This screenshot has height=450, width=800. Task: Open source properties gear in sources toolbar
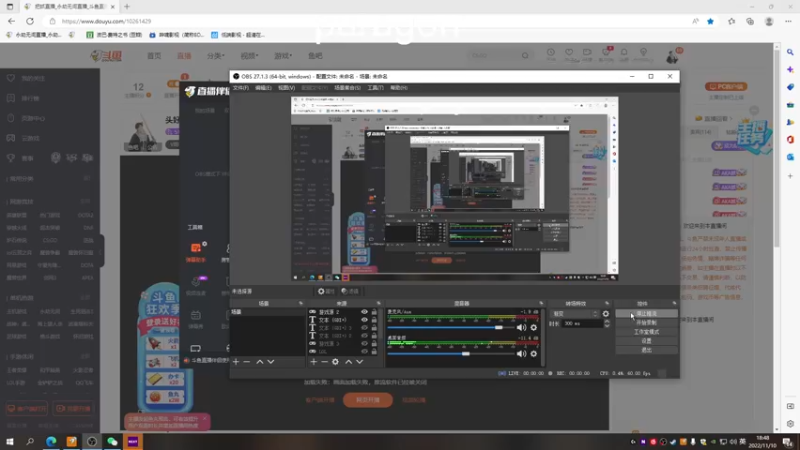pyautogui.click(x=335, y=362)
